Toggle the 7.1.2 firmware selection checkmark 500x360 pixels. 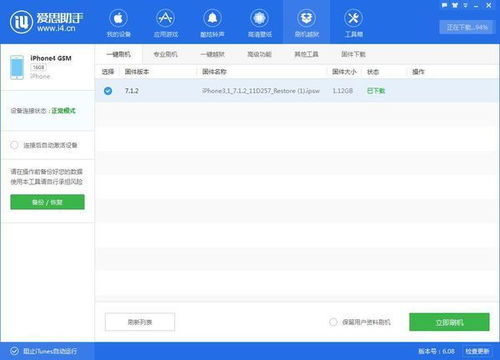point(108,91)
